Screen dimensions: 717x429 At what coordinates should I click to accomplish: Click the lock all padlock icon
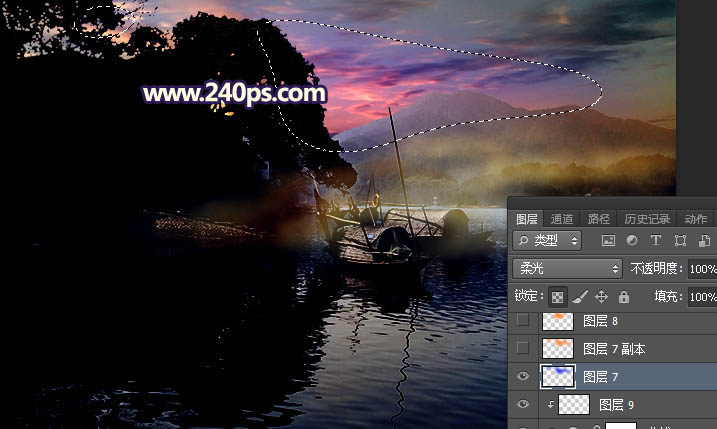click(623, 297)
